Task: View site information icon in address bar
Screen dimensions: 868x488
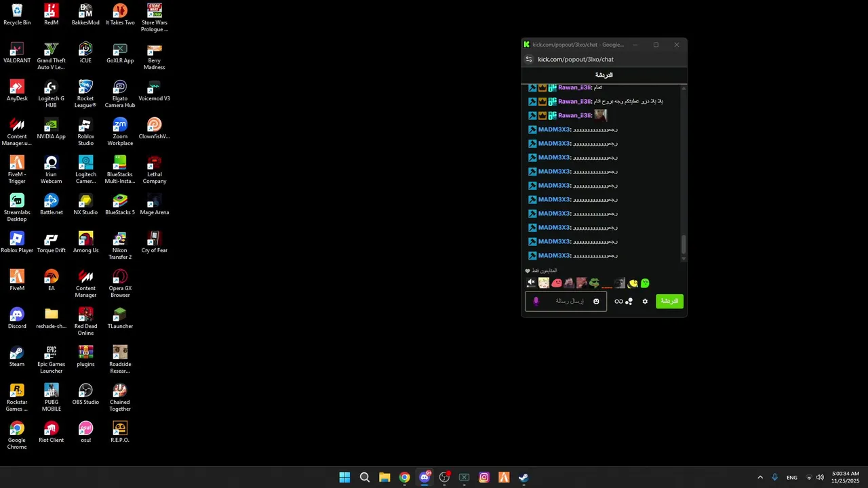Action: [529, 59]
